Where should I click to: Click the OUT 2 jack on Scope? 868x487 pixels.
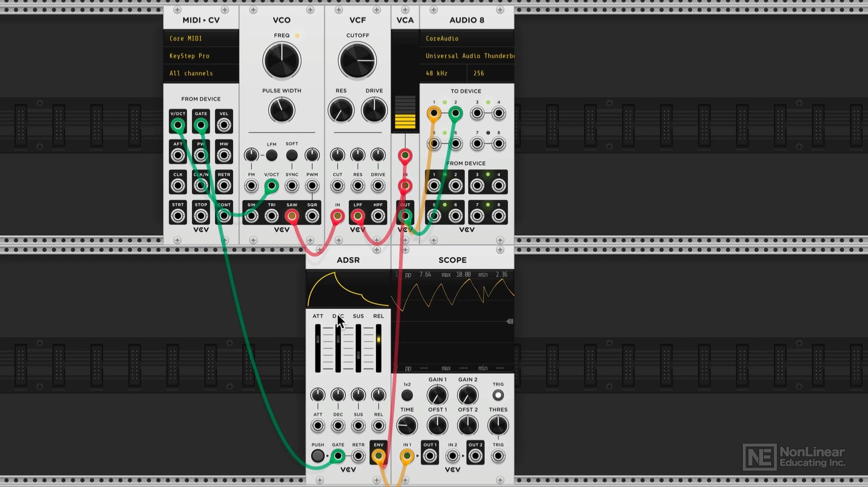tap(475, 456)
